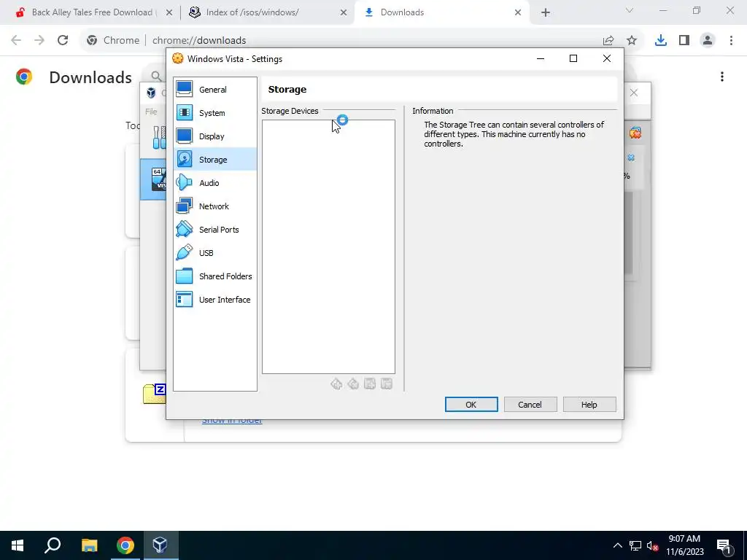The image size is (747, 560).
Task: Open taskbar clock showing 9:07 AM
Action: [684, 545]
